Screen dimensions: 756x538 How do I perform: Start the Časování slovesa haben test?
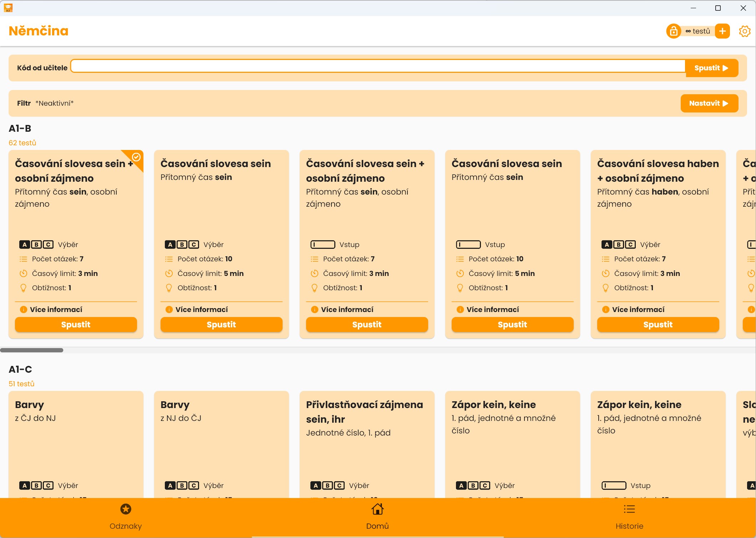tap(658, 325)
